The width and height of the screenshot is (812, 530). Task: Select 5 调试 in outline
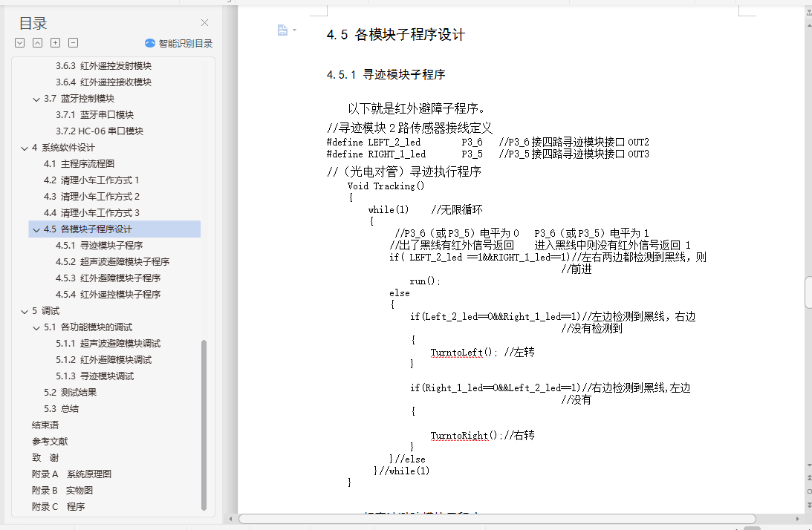(x=45, y=311)
